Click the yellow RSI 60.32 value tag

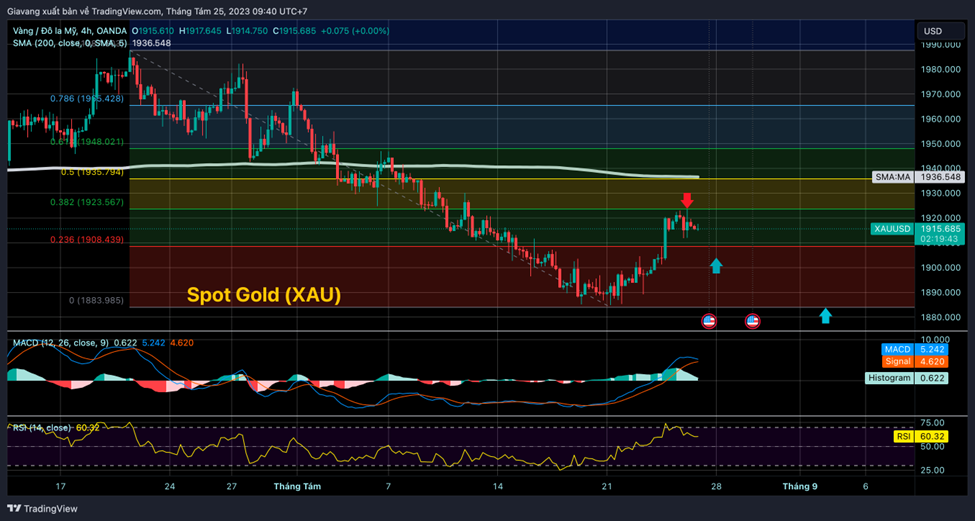(x=919, y=437)
